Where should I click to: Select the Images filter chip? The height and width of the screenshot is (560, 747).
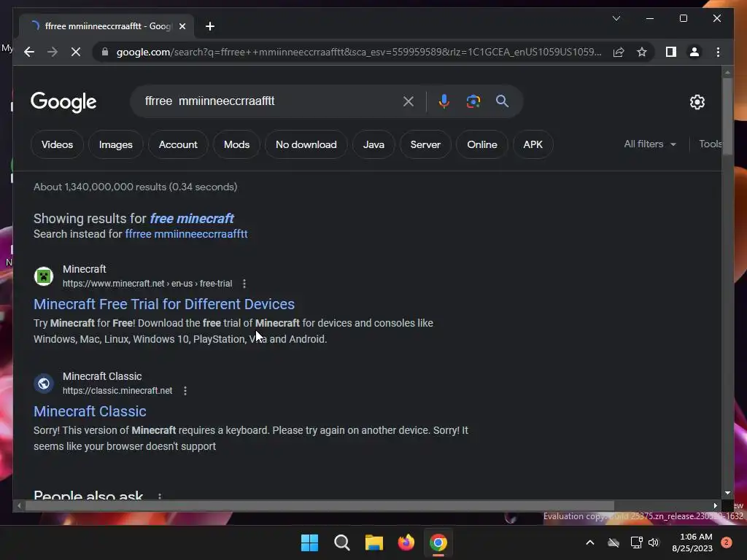[x=116, y=144]
